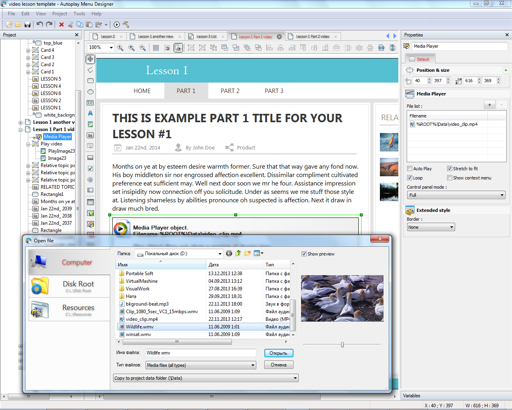Open the Edit menu

[x=25, y=14]
